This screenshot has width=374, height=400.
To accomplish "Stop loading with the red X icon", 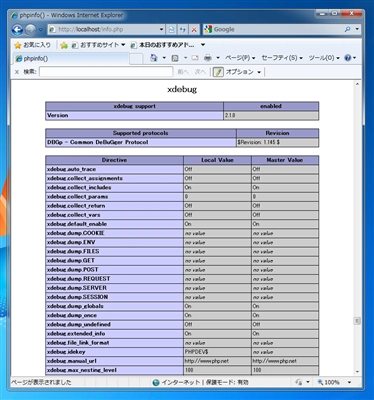I will point(194,29).
